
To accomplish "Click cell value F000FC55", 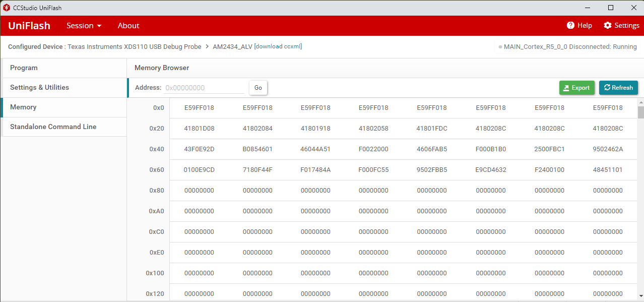I will click(x=373, y=170).
